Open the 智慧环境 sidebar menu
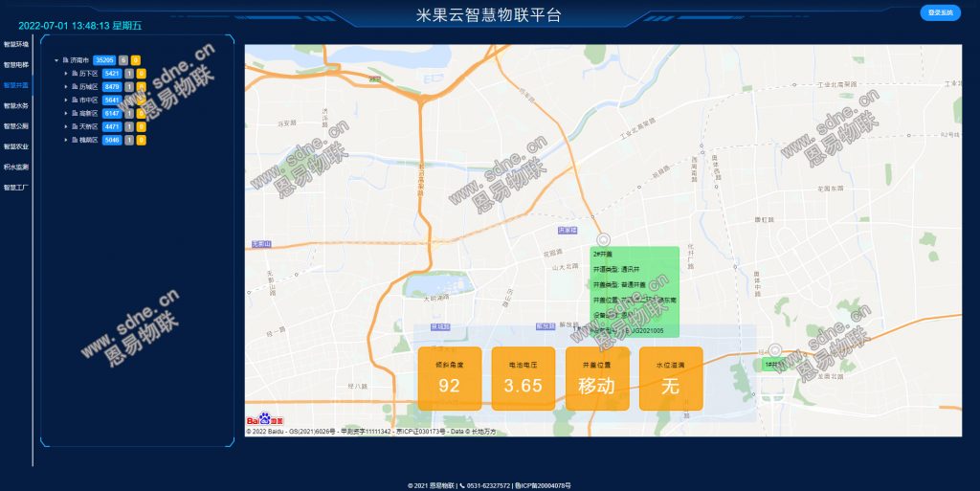This screenshot has width=980, height=491. point(16,44)
